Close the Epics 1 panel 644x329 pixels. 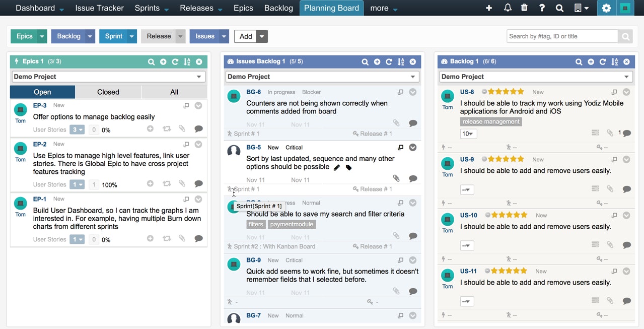tap(199, 61)
